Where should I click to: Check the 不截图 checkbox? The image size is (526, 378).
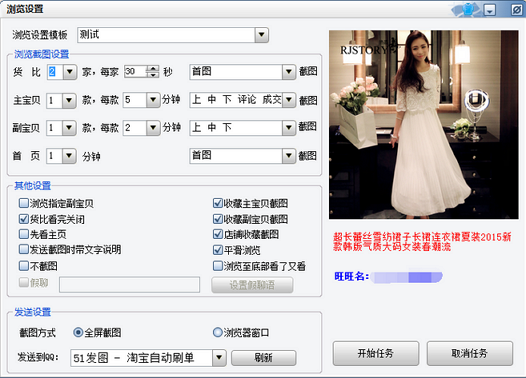click(x=24, y=266)
